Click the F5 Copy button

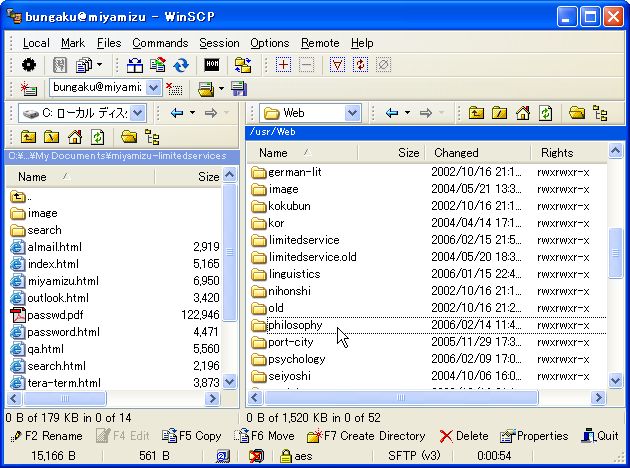[192, 436]
